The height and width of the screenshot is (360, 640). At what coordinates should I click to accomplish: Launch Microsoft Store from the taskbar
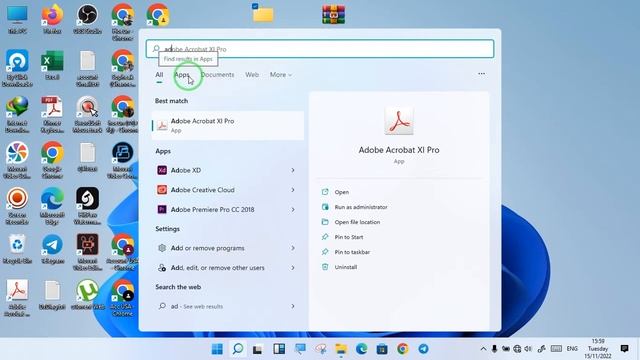[382, 349]
